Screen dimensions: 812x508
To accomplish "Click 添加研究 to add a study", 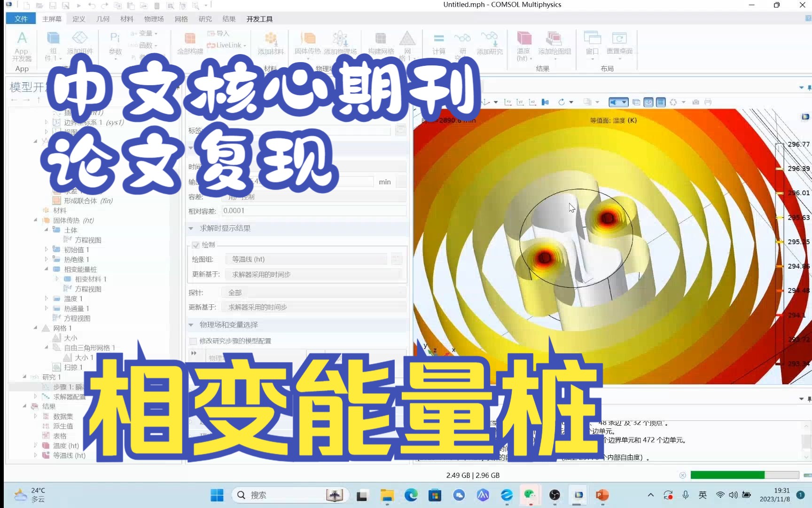I will pyautogui.click(x=490, y=45).
